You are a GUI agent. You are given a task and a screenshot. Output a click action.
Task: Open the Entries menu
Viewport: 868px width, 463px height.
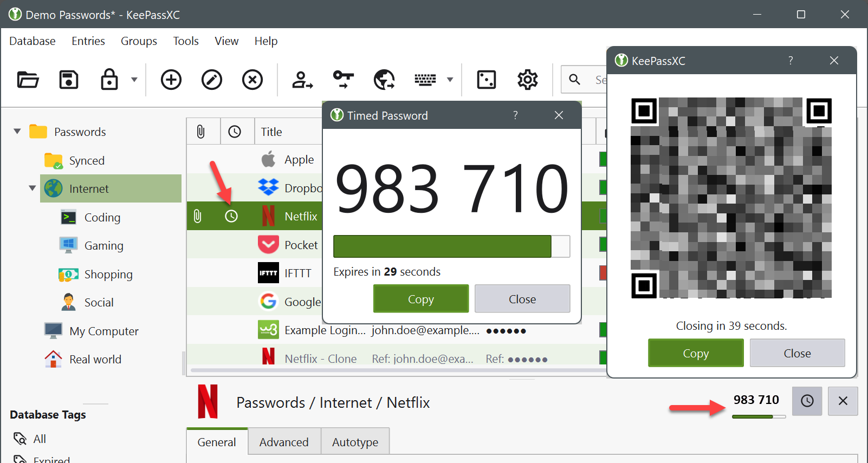tap(88, 41)
